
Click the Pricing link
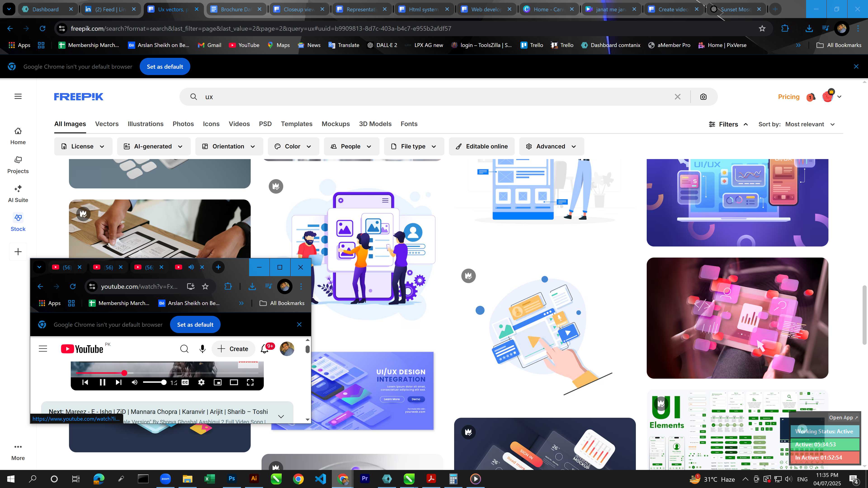pos(788,97)
